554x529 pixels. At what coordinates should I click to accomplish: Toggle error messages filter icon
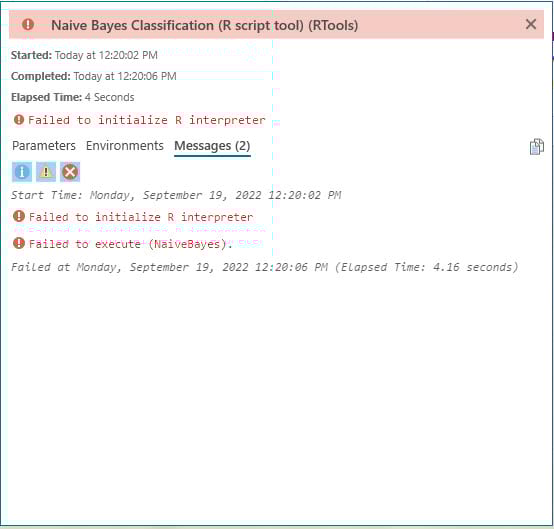tap(70, 172)
